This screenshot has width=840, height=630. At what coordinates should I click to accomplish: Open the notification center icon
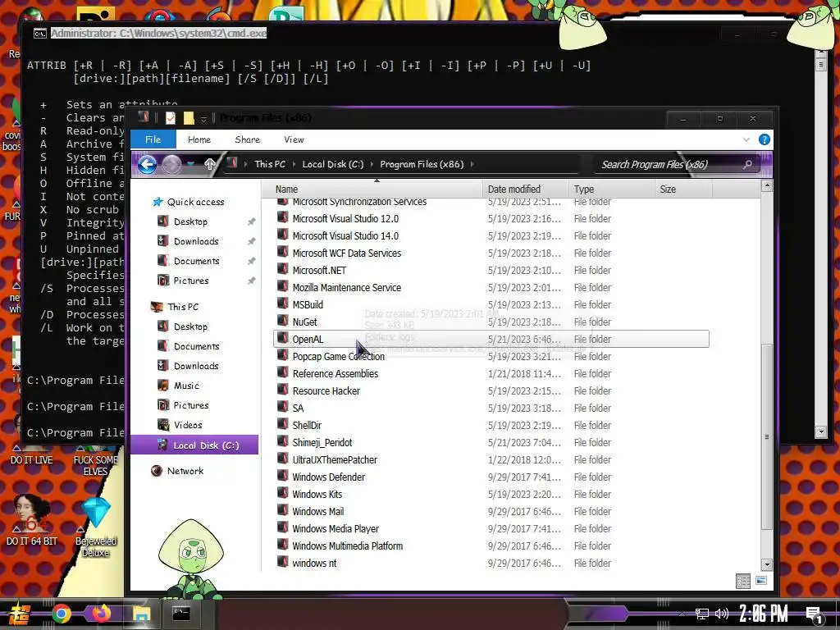click(813, 615)
